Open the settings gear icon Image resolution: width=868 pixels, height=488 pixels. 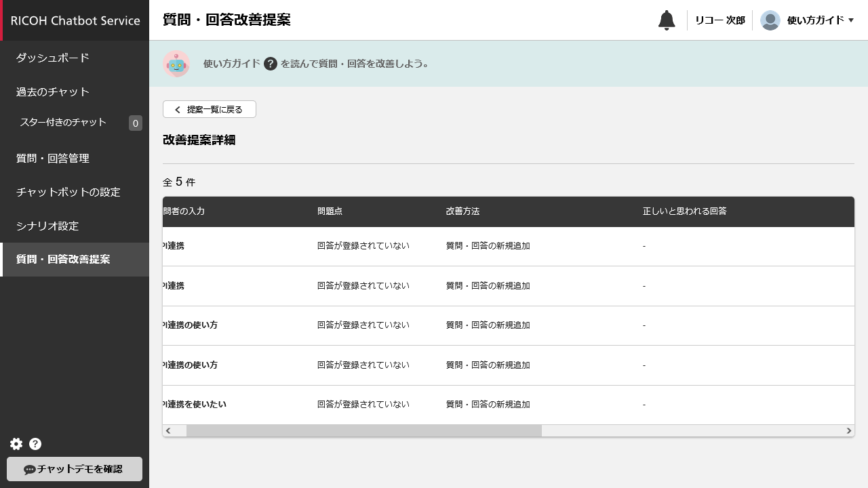16,444
